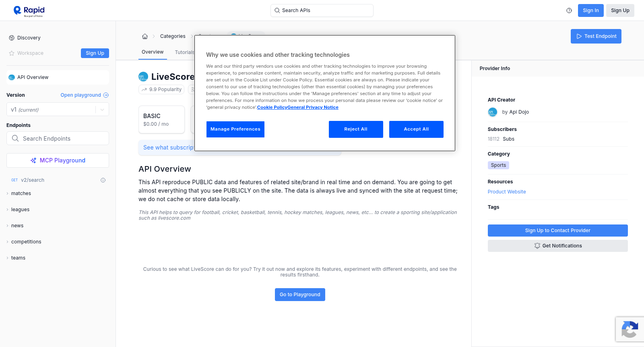This screenshot has height=347, width=644.
Task: Open the Cookie Policy link
Action: point(272,107)
